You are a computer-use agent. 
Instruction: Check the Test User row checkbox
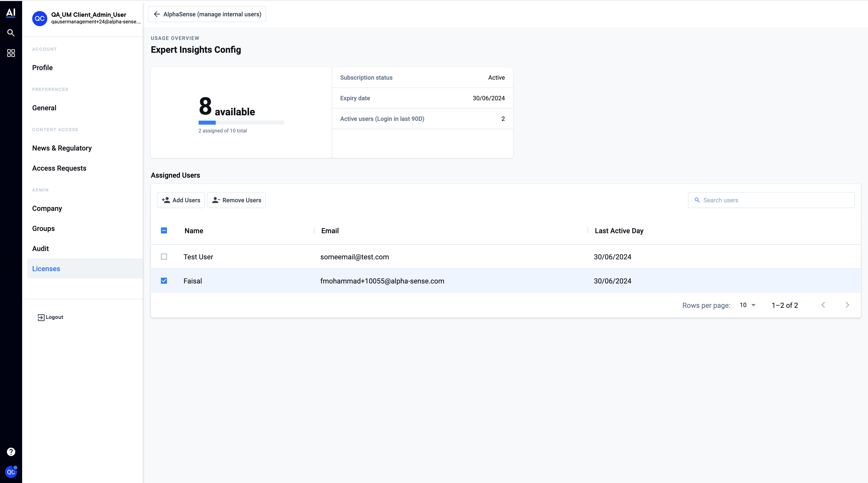click(x=164, y=257)
